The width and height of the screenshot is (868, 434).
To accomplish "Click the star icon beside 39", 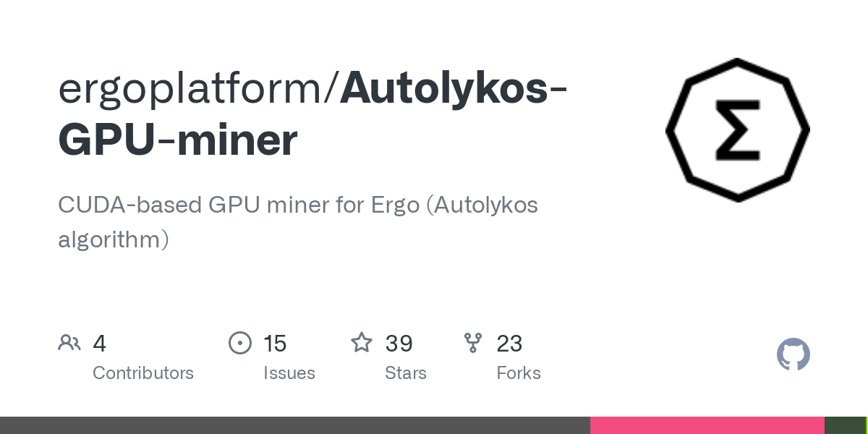I will coord(362,342).
